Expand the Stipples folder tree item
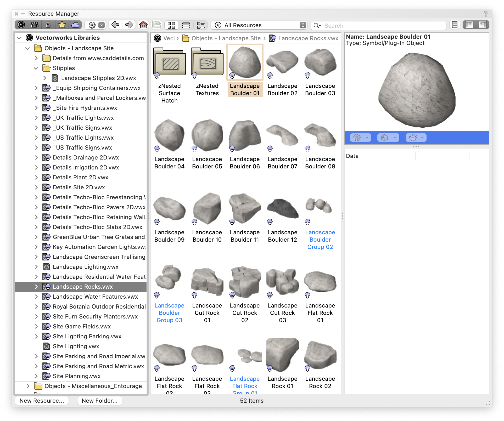 click(x=36, y=68)
